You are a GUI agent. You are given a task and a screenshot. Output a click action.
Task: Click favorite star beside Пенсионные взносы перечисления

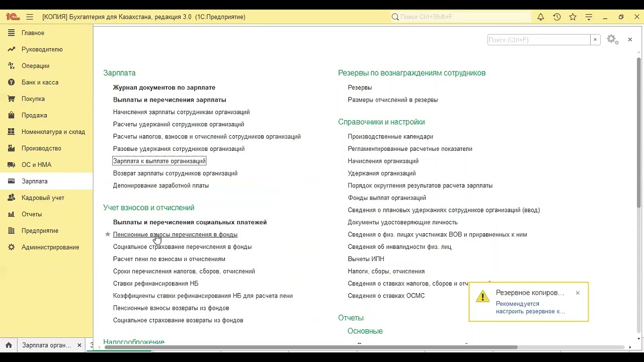pyautogui.click(x=107, y=234)
